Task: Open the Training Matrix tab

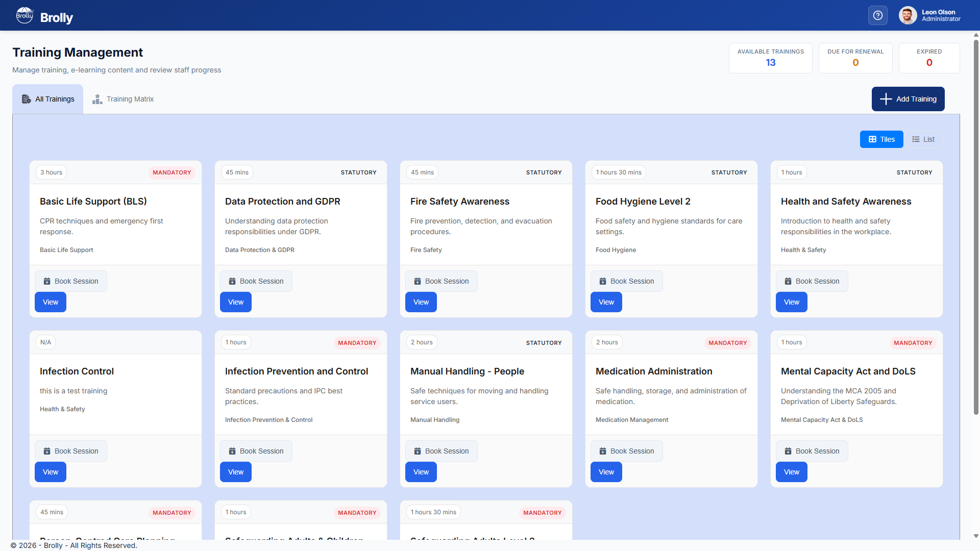Action: pos(123,99)
